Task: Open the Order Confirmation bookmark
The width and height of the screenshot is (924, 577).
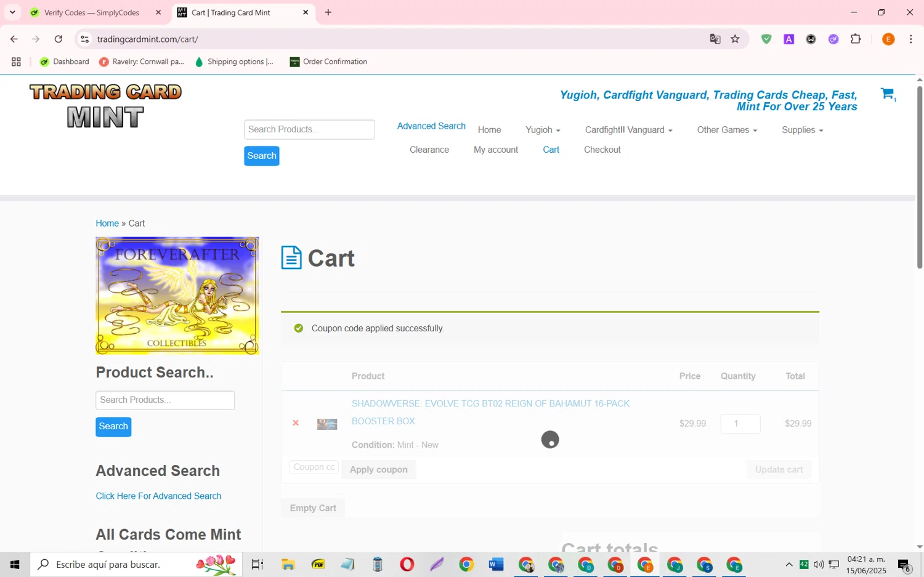Action: 329,62
